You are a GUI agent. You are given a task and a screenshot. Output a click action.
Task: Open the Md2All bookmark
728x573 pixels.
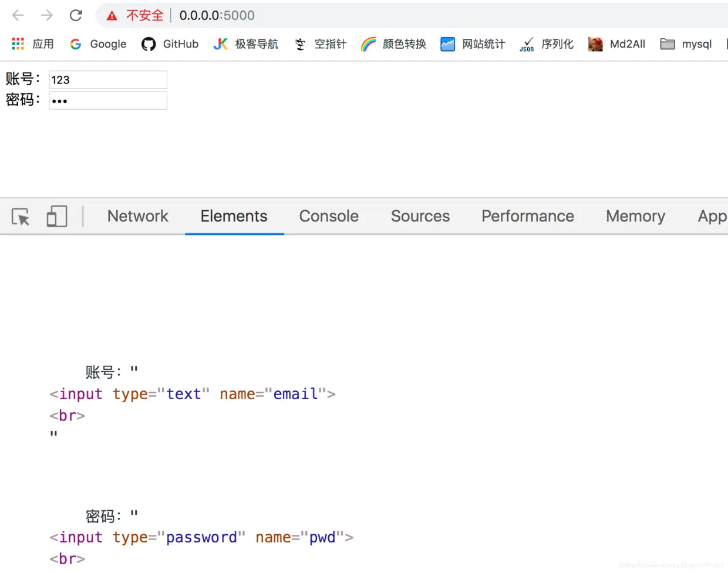[617, 44]
